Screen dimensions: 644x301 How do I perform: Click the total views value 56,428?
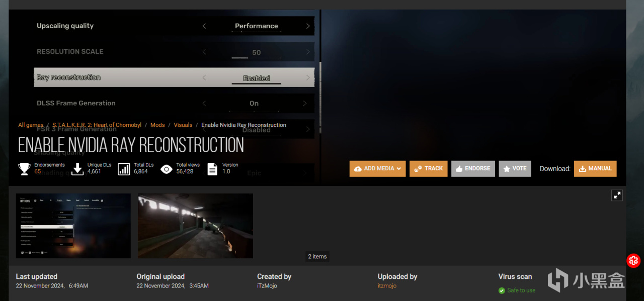[x=185, y=172]
